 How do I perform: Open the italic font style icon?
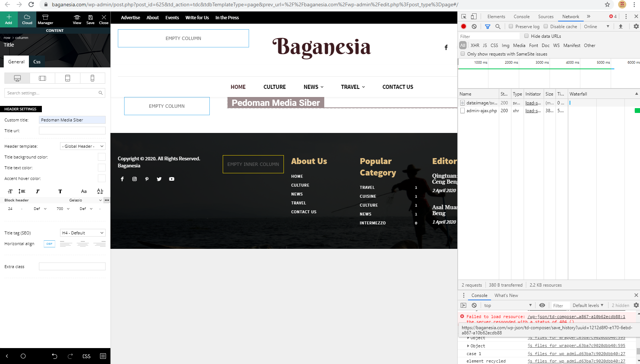click(37, 191)
